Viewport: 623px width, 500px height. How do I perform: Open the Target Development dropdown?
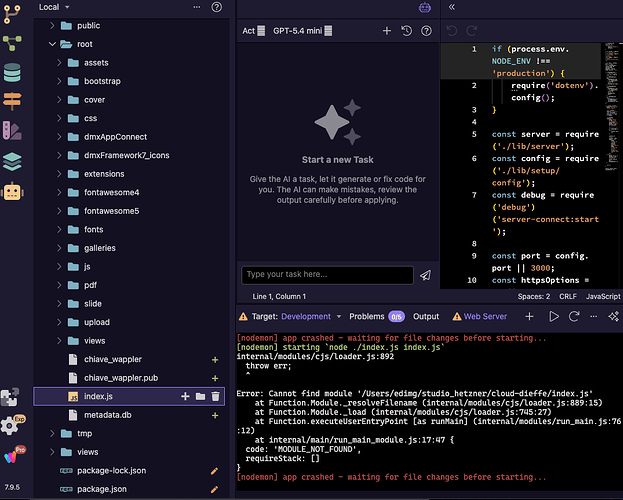pyautogui.click(x=312, y=316)
